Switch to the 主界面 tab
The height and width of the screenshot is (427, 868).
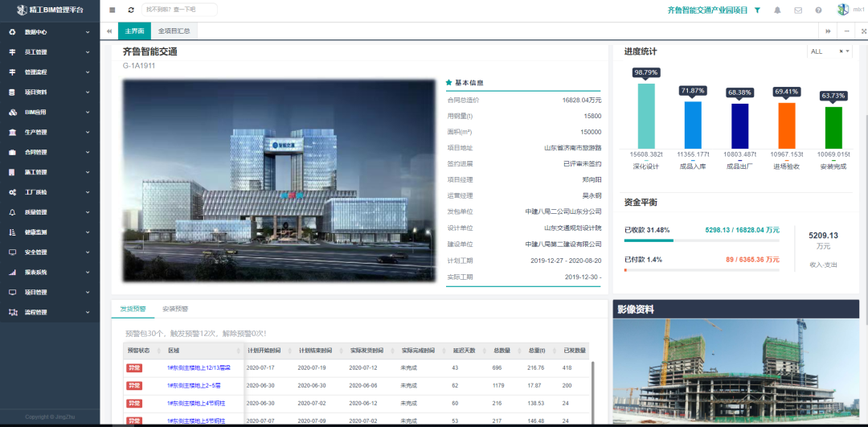tap(134, 31)
